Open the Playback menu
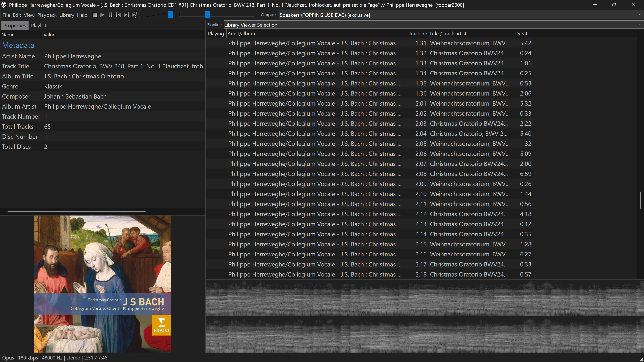The image size is (644, 362). click(47, 15)
